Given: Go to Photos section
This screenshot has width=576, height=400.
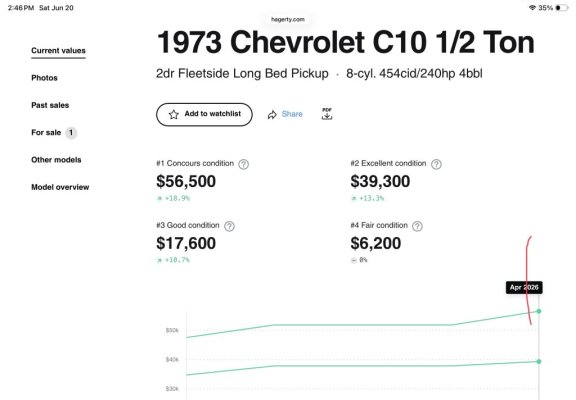Looking at the screenshot, I should [x=44, y=78].
